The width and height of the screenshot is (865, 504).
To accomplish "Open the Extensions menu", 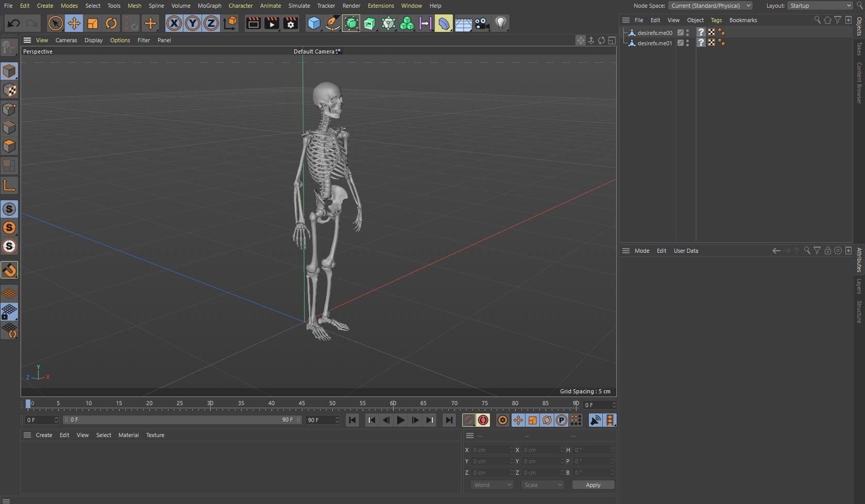I will [381, 6].
